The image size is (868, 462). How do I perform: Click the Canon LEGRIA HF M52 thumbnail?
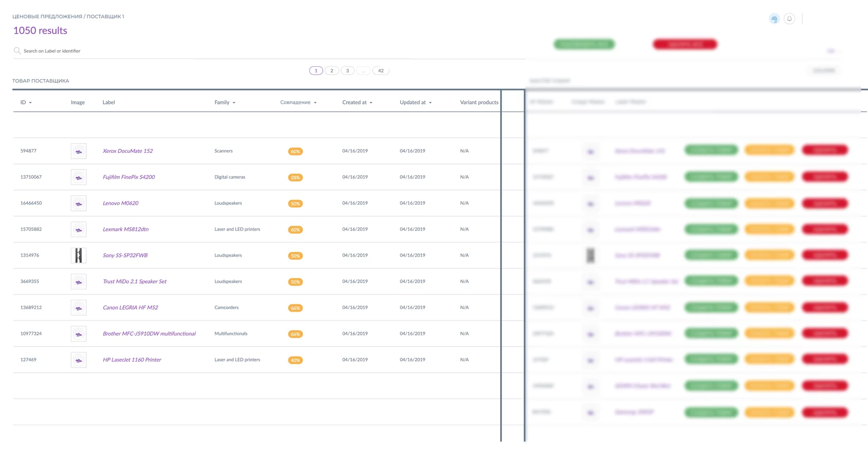pyautogui.click(x=79, y=308)
